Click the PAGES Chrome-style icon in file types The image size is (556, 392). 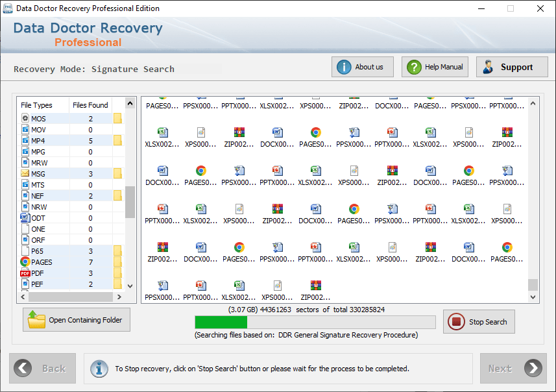click(25, 262)
